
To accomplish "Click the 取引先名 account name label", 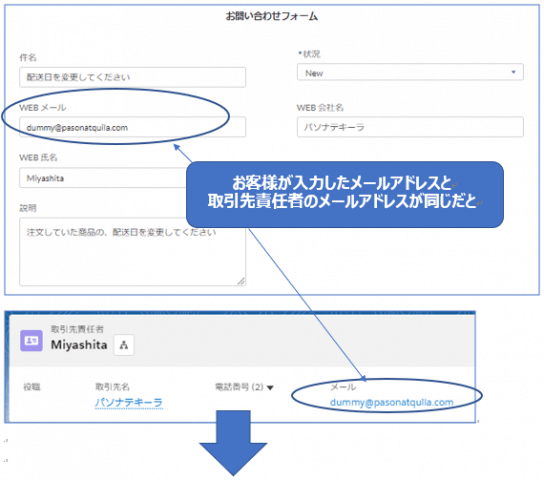I will point(112,387).
